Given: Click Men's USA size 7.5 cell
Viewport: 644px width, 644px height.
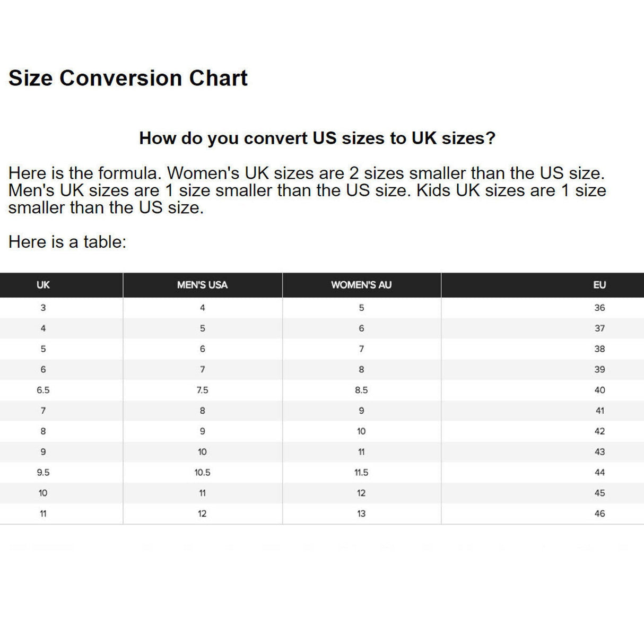Looking at the screenshot, I should pyautogui.click(x=202, y=390).
